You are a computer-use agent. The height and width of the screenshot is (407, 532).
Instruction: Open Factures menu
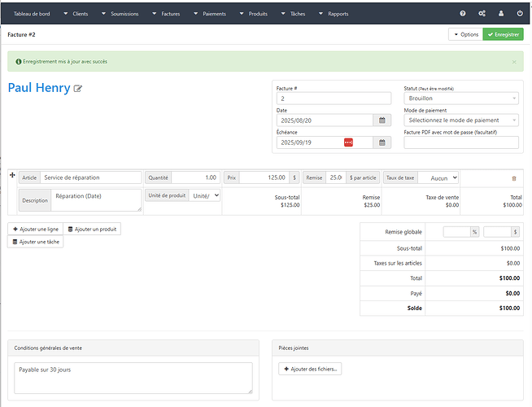point(166,14)
